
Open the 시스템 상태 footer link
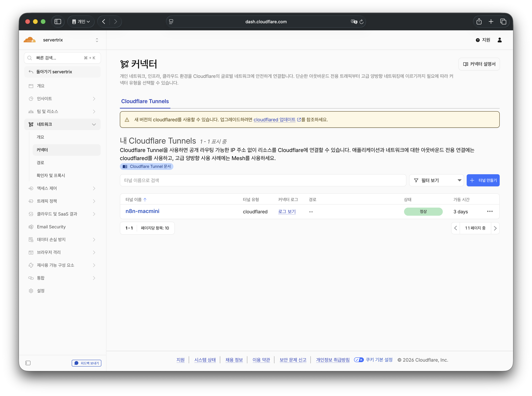pyautogui.click(x=205, y=360)
